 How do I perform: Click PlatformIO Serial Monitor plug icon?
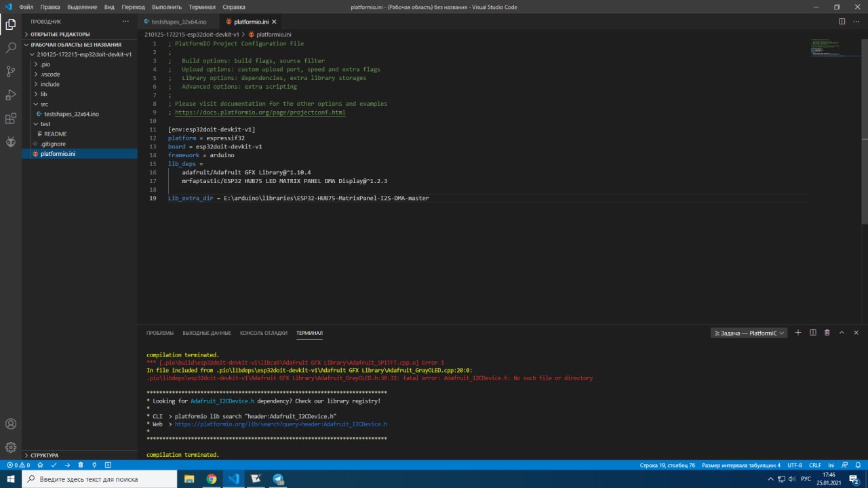tap(94, 465)
